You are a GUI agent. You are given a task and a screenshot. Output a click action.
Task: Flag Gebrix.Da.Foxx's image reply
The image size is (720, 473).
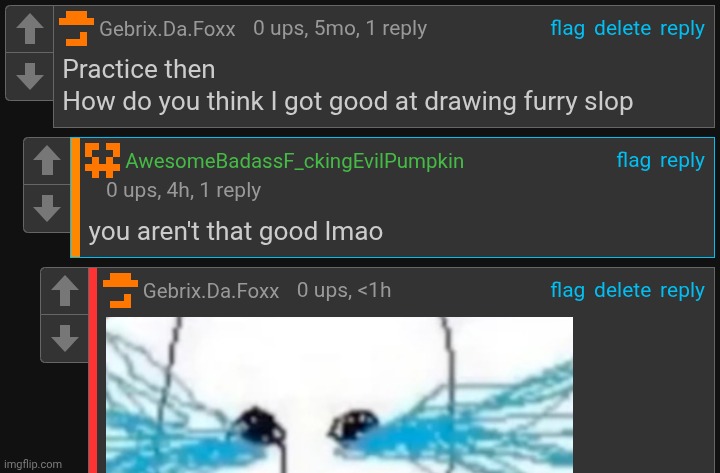coord(568,290)
